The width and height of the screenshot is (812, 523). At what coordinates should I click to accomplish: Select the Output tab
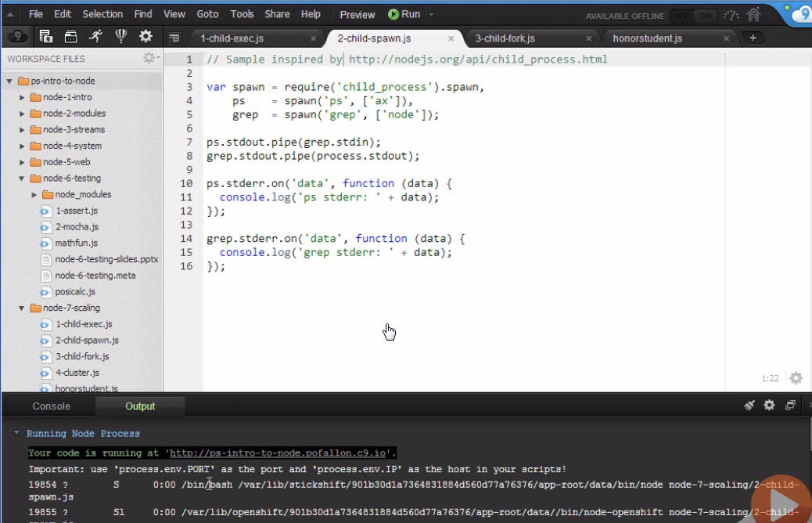(x=140, y=406)
